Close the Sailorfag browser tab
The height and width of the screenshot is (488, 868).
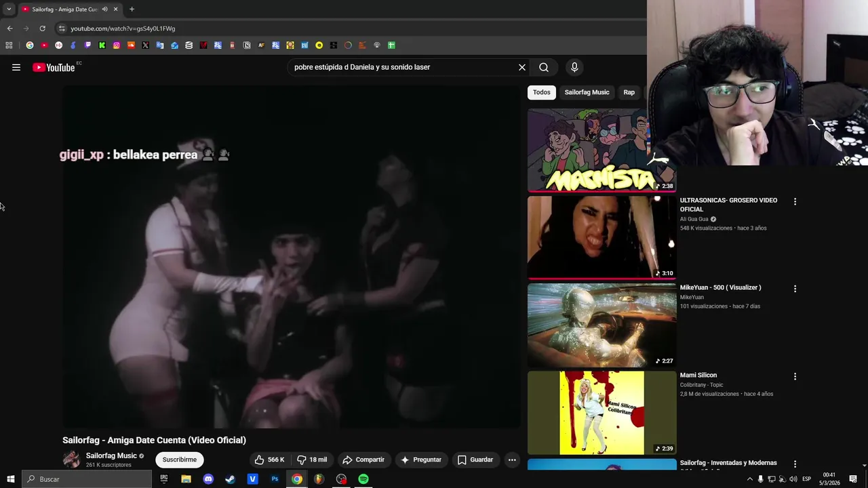tap(115, 9)
